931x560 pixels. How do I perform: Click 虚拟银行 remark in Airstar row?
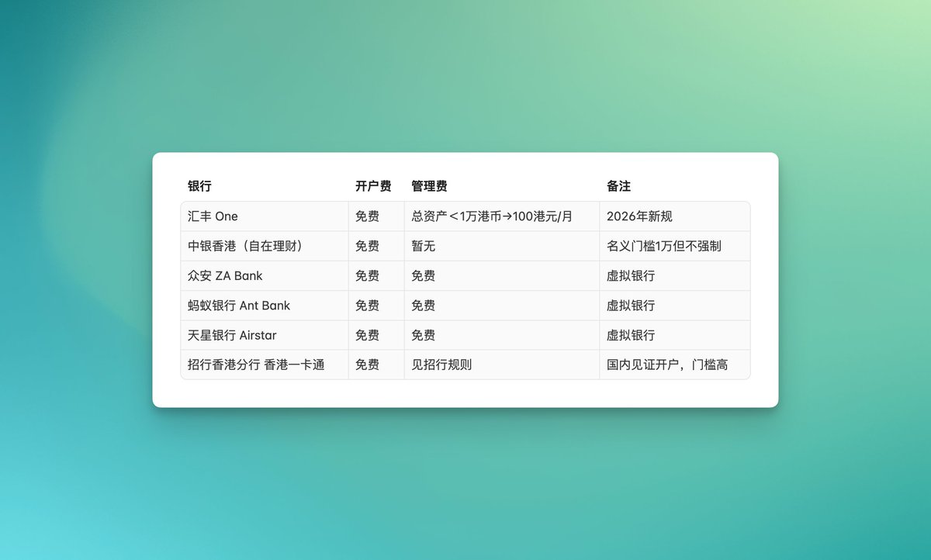click(631, 335)
